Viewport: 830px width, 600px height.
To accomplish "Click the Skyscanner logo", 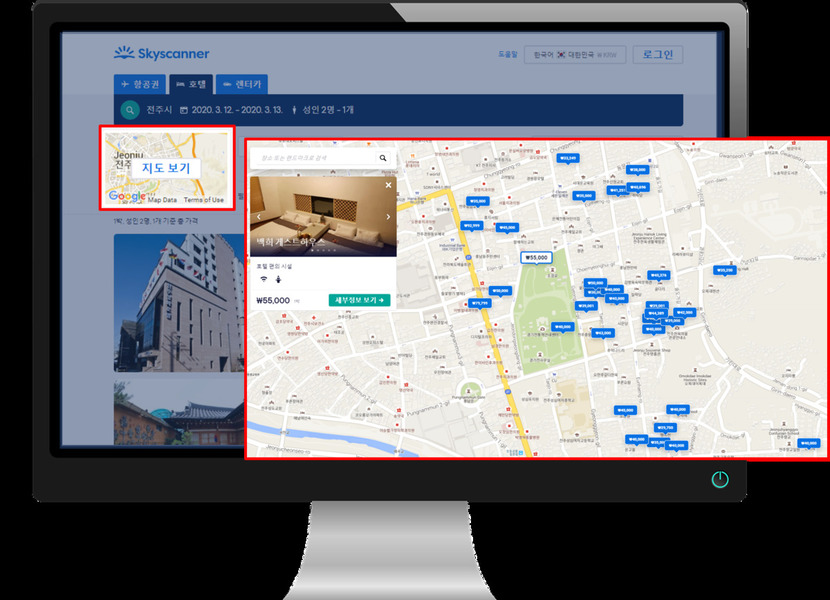I will coord(161,54).
